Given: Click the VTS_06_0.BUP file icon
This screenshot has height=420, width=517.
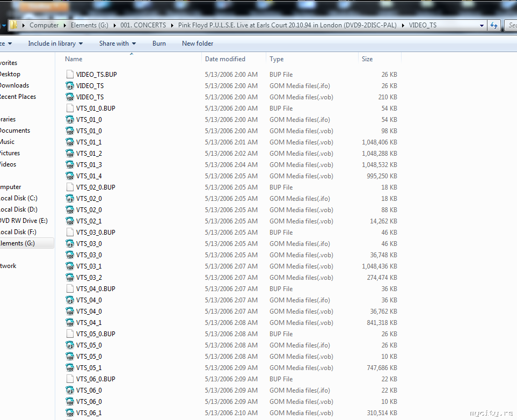Looking at the screenshot, I should coord(70,379).
